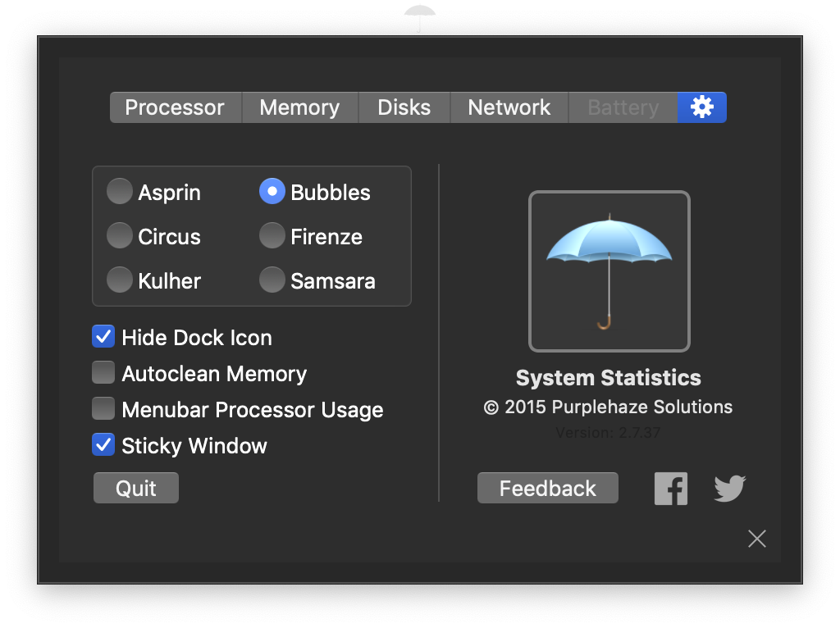Open the Twitter bird icon
Screen dimensions: 840x628
(729, 489)
